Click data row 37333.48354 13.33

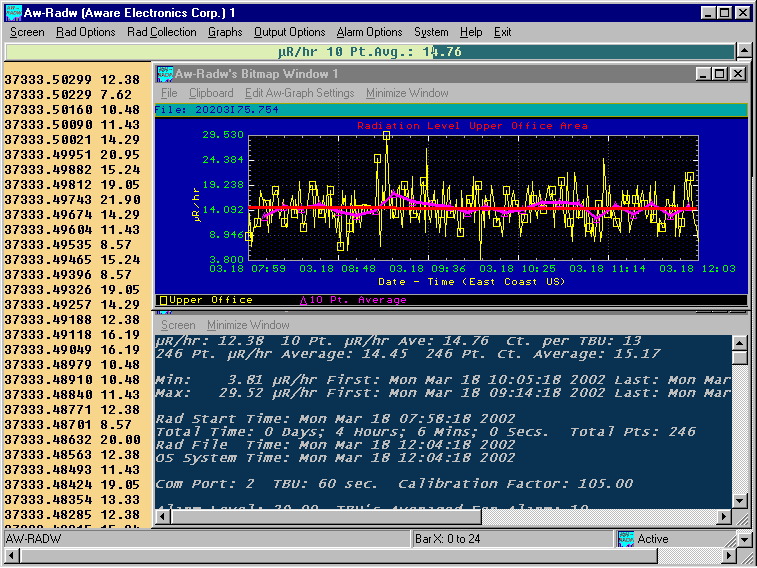72,499
